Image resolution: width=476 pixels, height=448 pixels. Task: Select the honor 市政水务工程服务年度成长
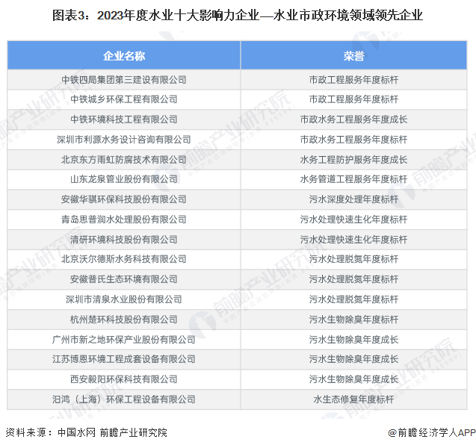click(x=353, y=119)
